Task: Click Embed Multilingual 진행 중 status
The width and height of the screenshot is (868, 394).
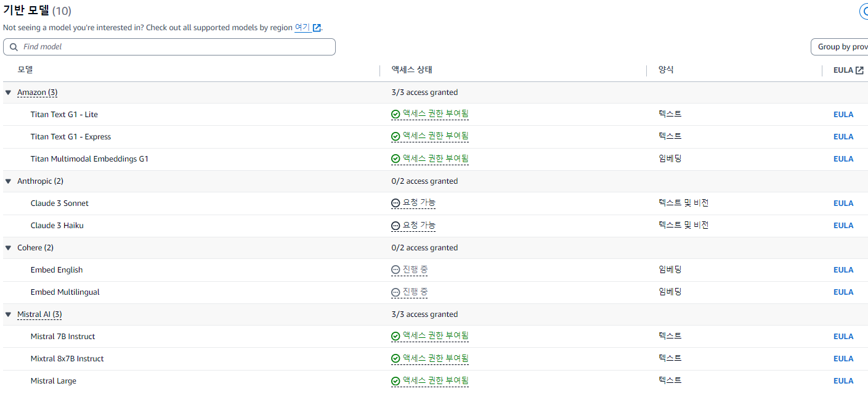Action: coord(410,292)
